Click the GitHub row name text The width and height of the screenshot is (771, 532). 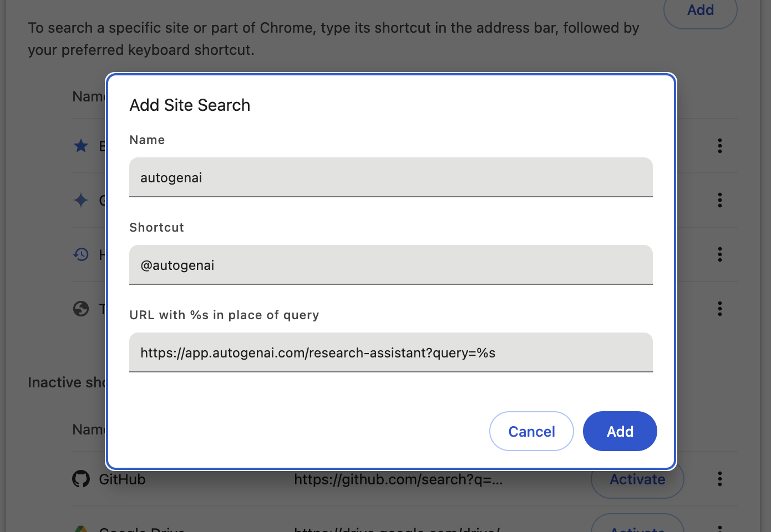tap(122, 479)
